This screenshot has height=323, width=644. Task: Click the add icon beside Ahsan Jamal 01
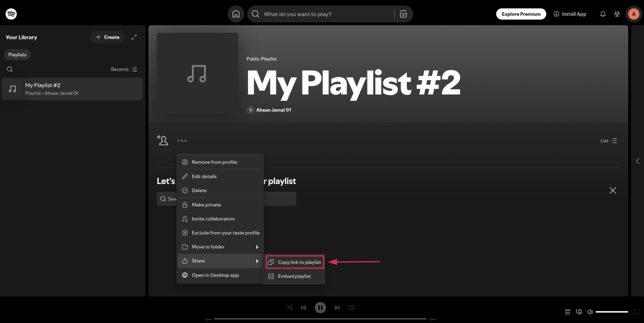(251, 110)
